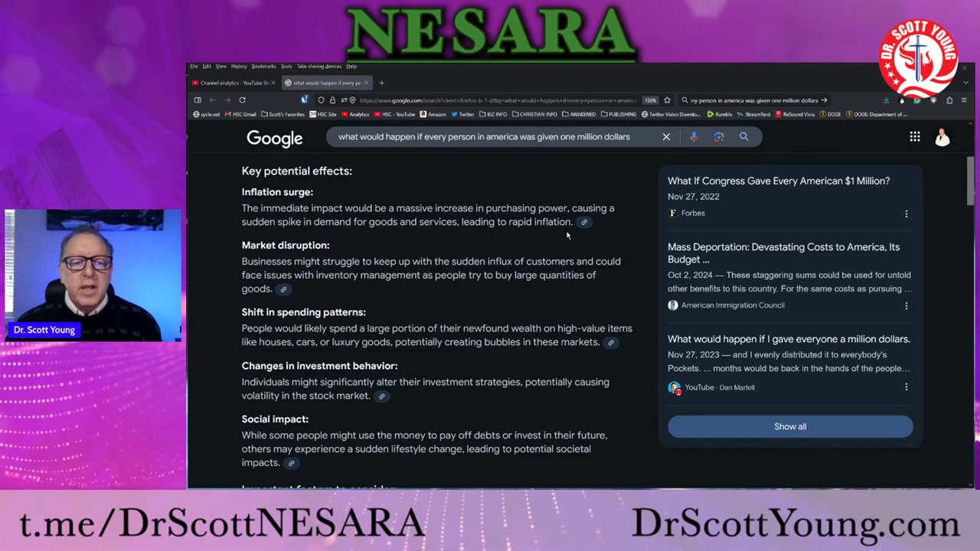Image resolution: width=980 pixels, height=551 pixels.
Task: Open the Edit menu
Action: [207, 67]
